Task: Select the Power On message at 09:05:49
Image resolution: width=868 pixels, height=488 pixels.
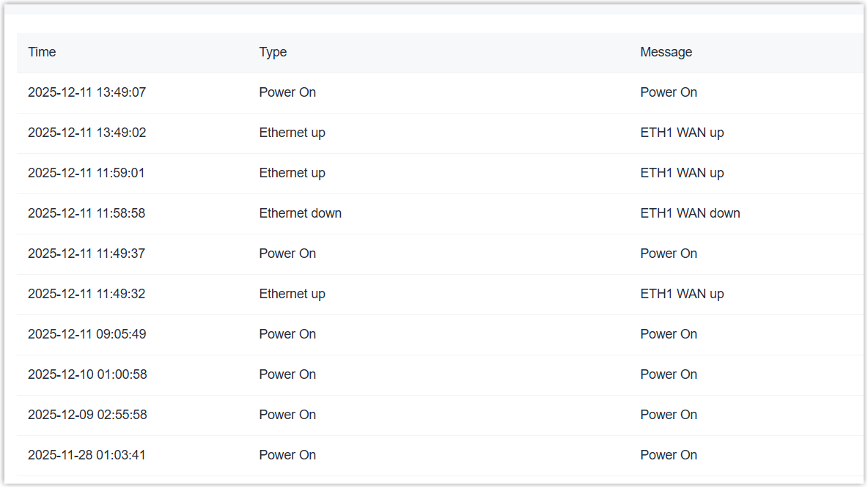Action: (669, 334)
